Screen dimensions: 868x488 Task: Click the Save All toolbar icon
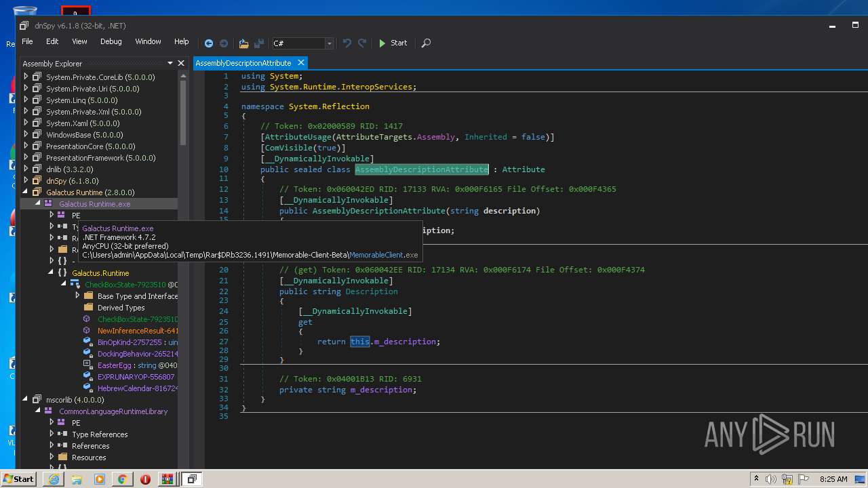pyautogui.click(x=258, y=43)
